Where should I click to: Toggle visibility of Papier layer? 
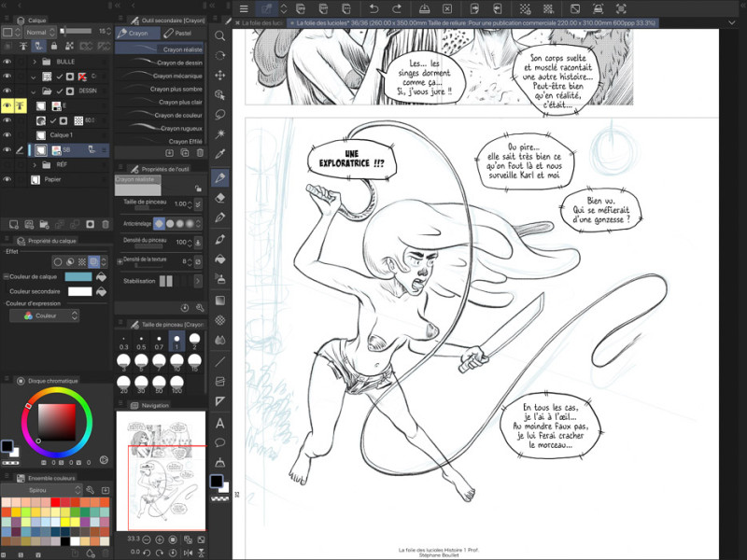point(7,179)
